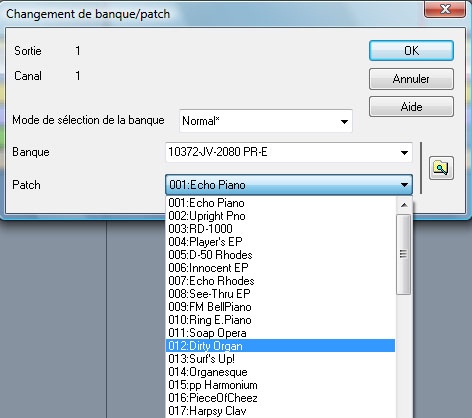Image resolution: width=472 pixels, height=418 pixels.
Task: Click the patch list scrollbar thumb
Action: coord(404,254)
